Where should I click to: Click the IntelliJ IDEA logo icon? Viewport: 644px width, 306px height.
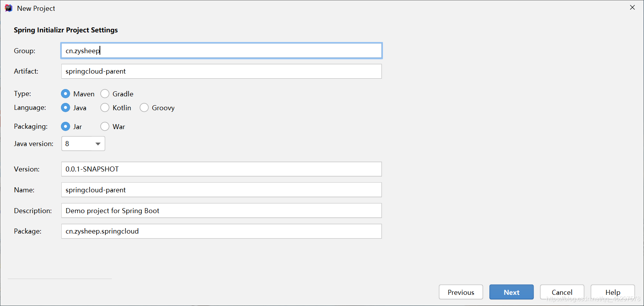pos(8,8)
